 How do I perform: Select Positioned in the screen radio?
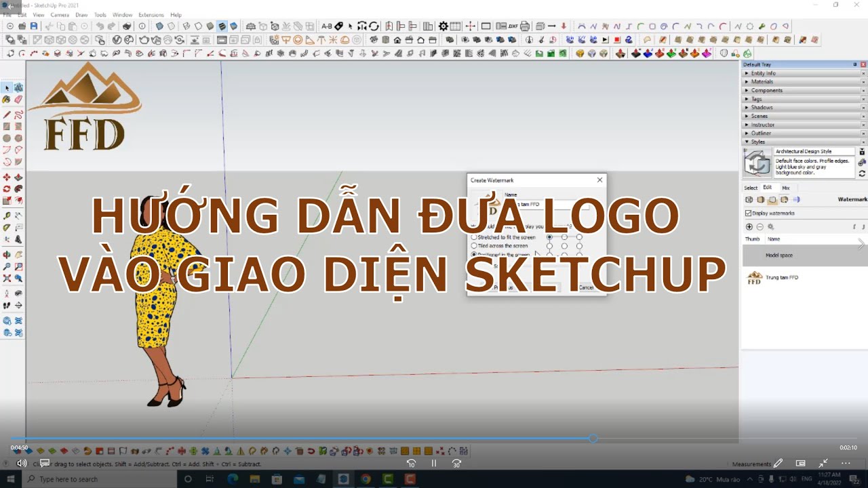pyautogui.click(x=474, y=254)
